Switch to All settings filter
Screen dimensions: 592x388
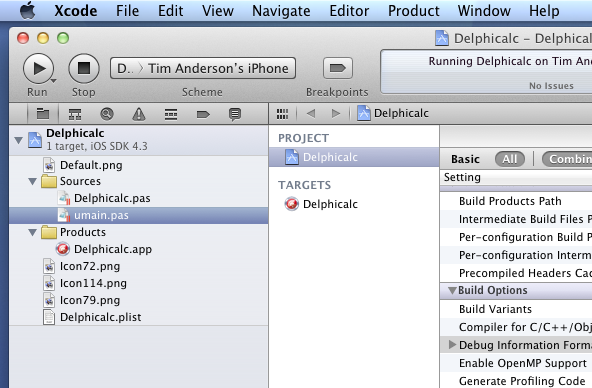click(x=510, y=159)
